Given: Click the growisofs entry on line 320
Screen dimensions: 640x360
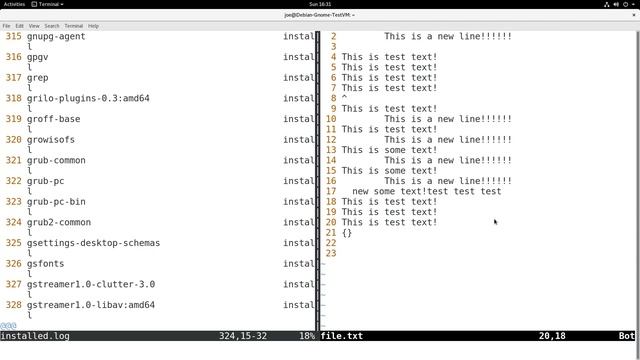Looking at the screenshot, I should [x=51, y=140].
